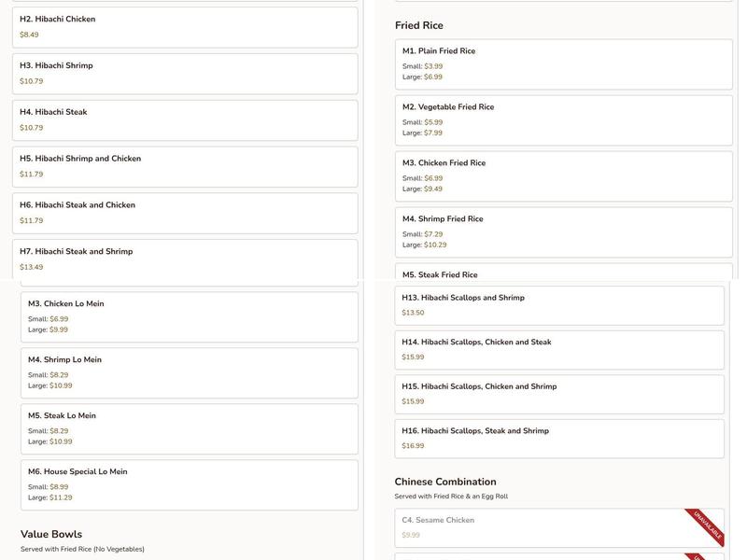Viewport: 747px width, 560px height.
Task: Open M3. Chicken Fried Rice item
Action: tap(563, 176)
